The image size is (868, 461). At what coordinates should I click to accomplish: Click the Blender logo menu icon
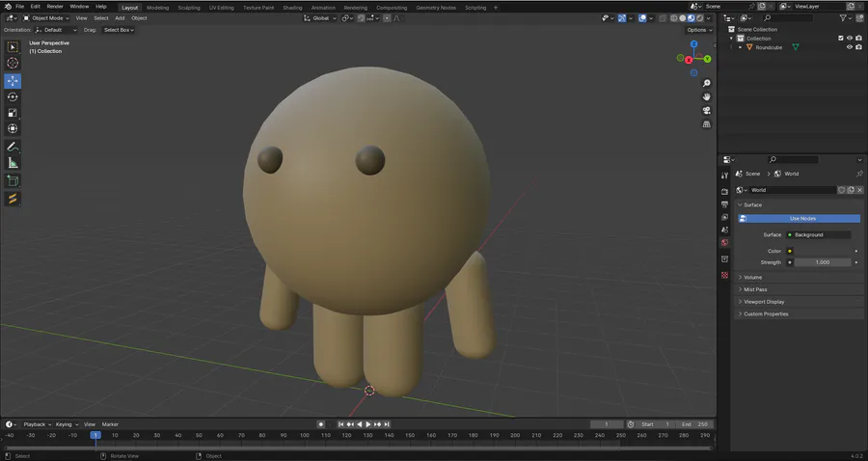point(7,7)
